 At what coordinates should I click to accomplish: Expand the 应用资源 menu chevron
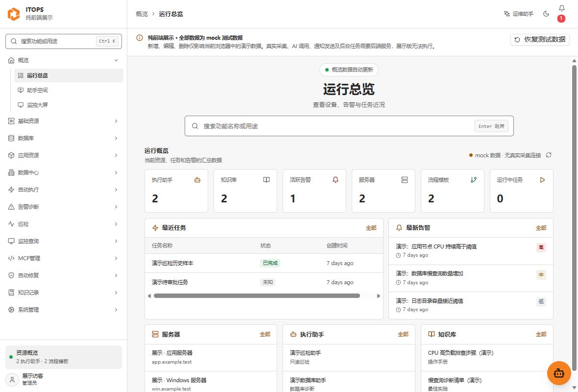coord(116,155)
